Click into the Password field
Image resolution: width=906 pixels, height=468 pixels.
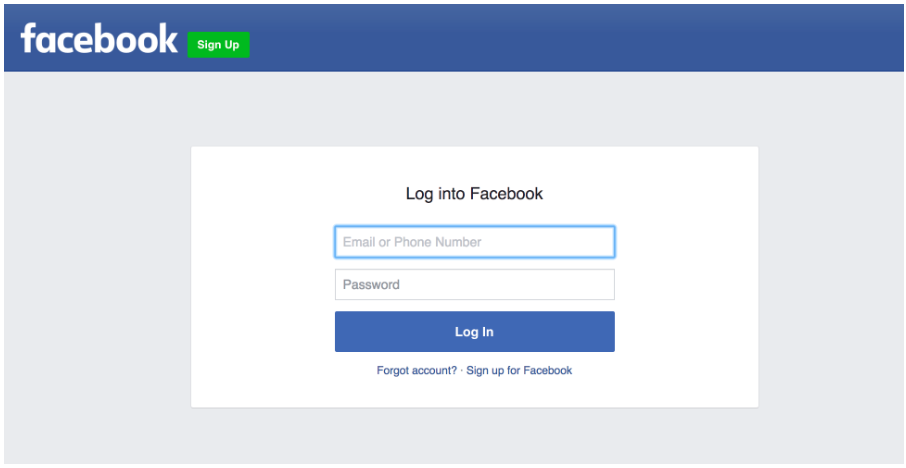[x=474, y=285]
